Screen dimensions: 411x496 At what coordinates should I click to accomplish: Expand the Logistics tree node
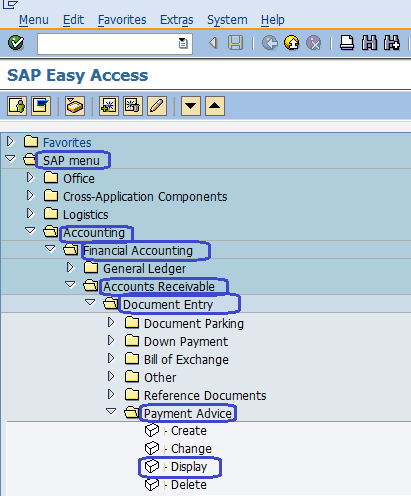(30, 214)
